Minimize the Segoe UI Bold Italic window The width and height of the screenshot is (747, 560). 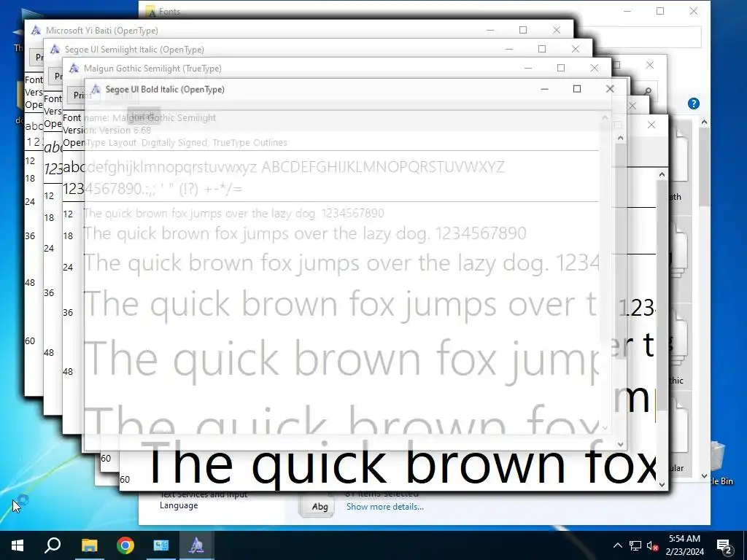(x=544, y=89)
